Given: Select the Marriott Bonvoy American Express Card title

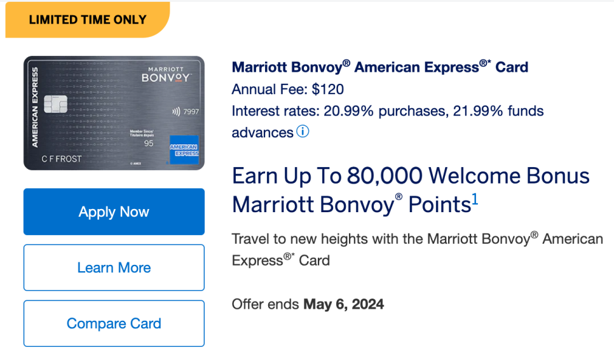Looking at the screenshot, I should pyautogui.click(x=380, y=67).
